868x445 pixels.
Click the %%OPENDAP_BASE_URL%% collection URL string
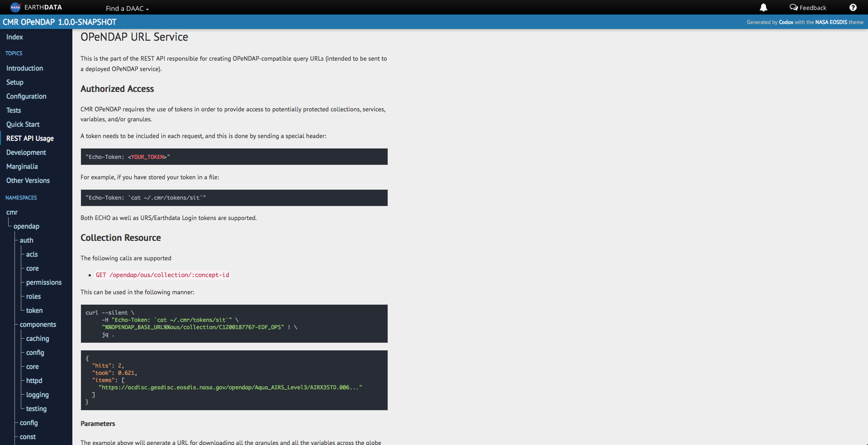click(193, 327)
